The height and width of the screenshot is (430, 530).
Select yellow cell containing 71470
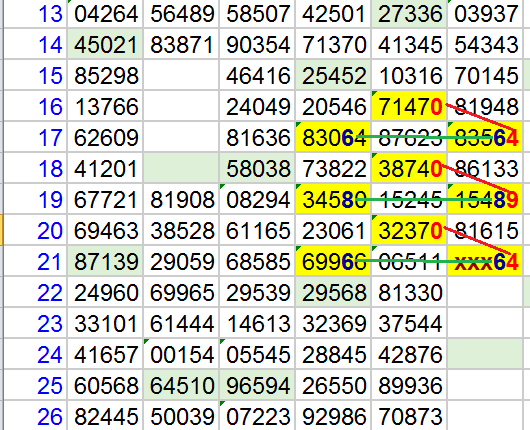409,106
